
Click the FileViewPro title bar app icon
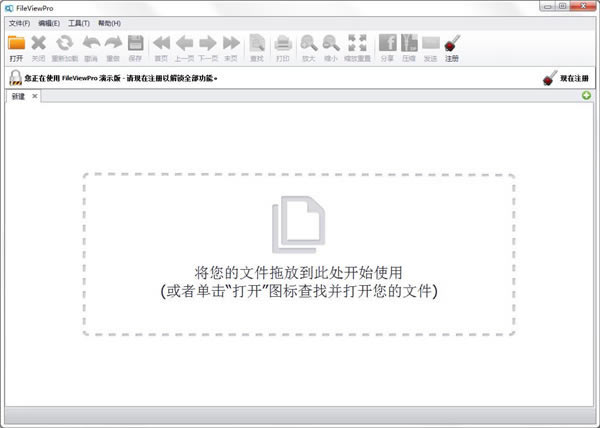[x=9, y=8]
